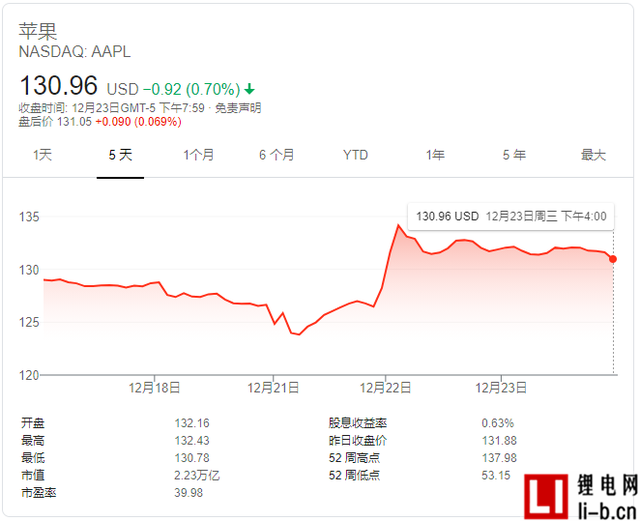
Task: Click the 盘后价 131.05 text
Action: [x=55, y=122]
